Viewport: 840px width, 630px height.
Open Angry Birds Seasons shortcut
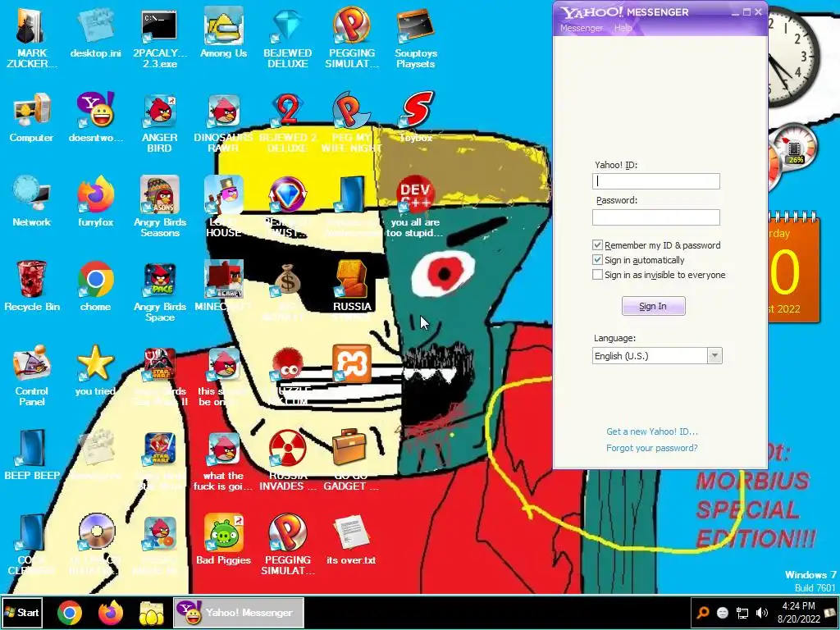pos(160,206)
